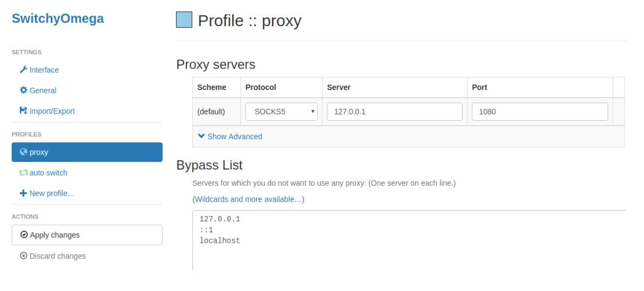Screen dimensions: 644x291
Task: Click the SwitchyOmega title link
Action: 58,19
